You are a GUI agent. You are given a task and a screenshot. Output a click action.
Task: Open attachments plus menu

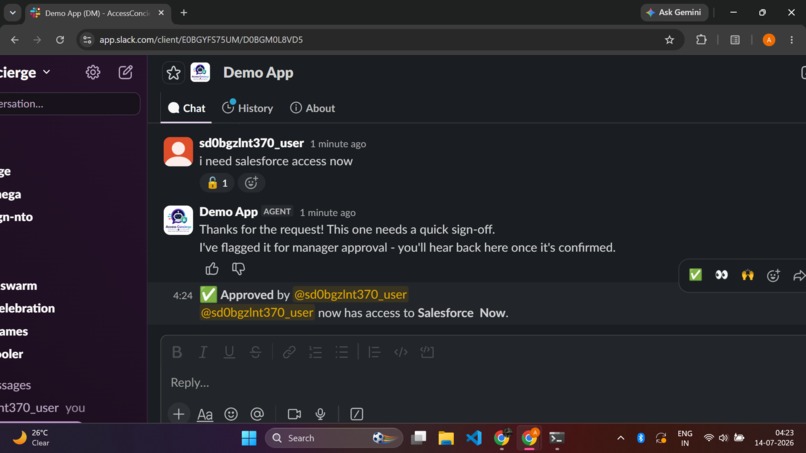178,414
